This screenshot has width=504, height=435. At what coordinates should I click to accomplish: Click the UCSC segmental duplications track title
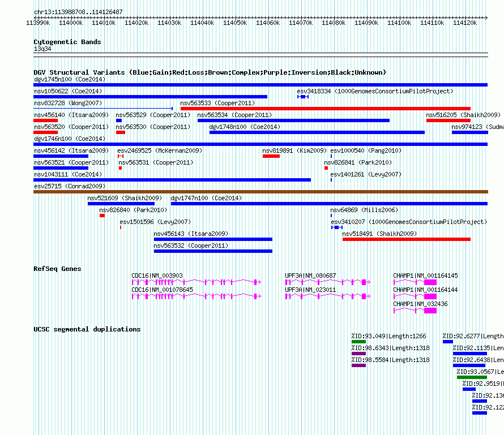[87, 329]
